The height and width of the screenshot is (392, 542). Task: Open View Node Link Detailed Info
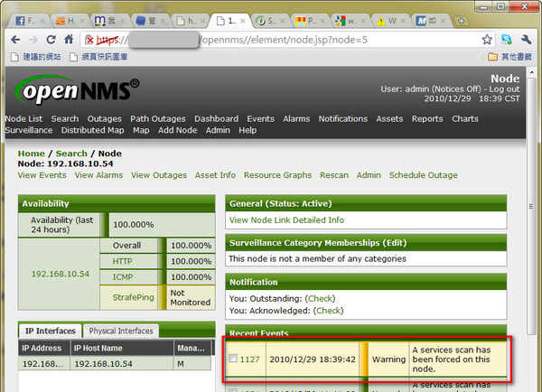(286, 220)
